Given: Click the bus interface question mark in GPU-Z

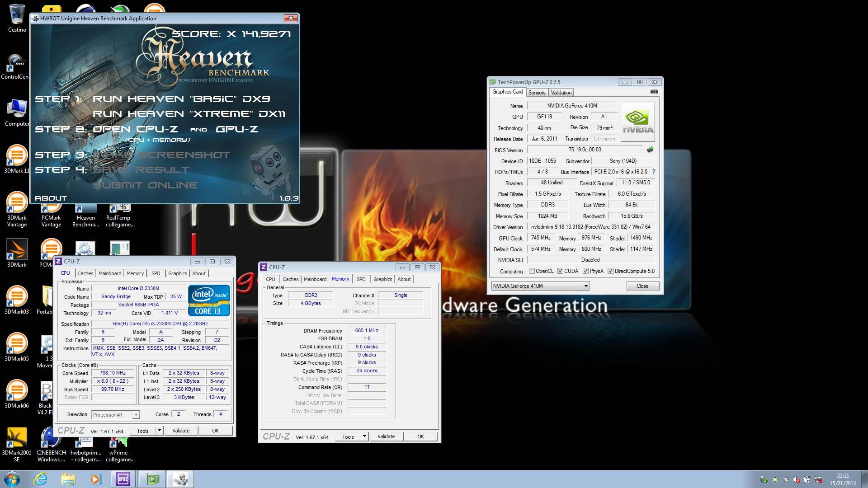Looking at the screenshot, I should 653,172.
